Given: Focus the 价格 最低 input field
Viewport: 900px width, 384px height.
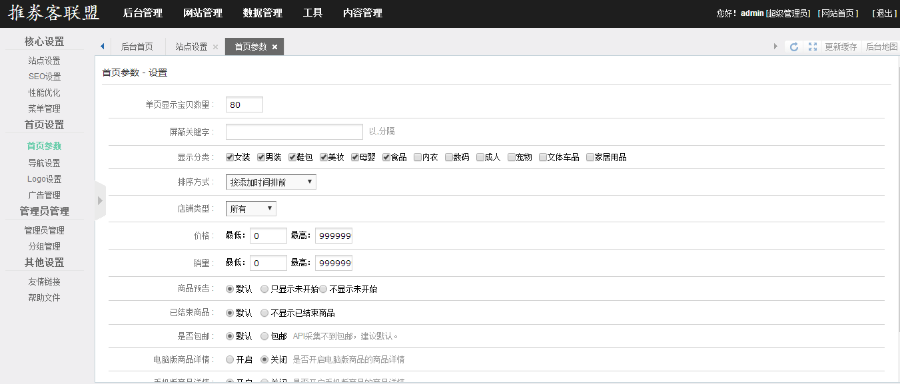Looking at the screenshot, I should tap(268, 236).
